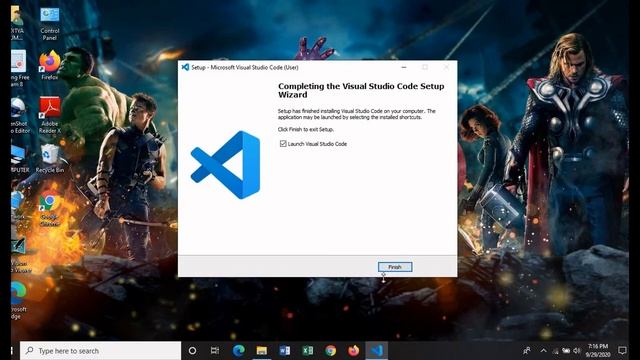Launch Microsoft Edge from the taskbar
This screenshot has height=360, width=640.
coord(239,351)
